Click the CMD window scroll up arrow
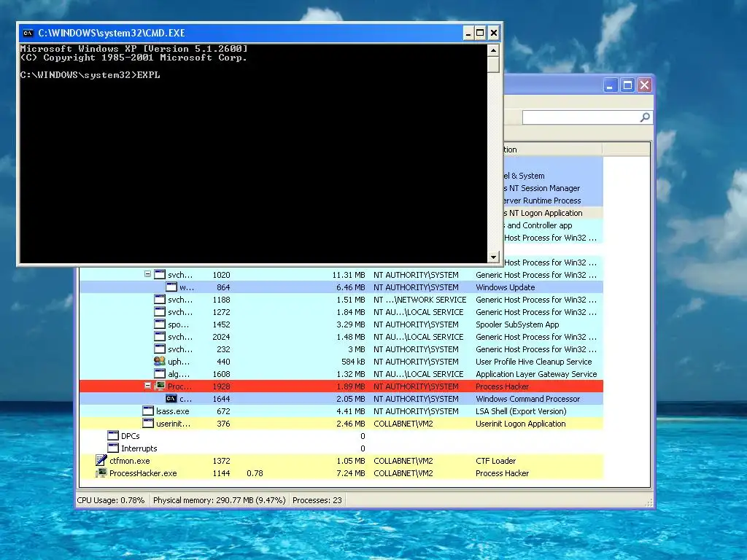The width and height of the screenshot is (747, 560). pos(494,50)
